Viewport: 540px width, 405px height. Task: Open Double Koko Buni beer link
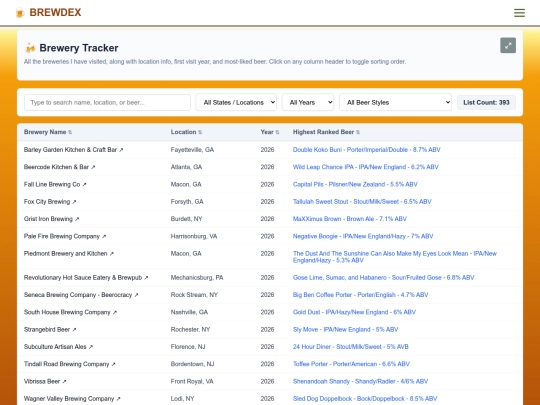point(366,150)
